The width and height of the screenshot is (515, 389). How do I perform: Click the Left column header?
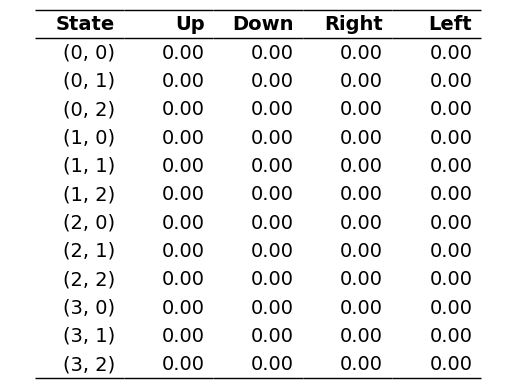pos(450,24)
